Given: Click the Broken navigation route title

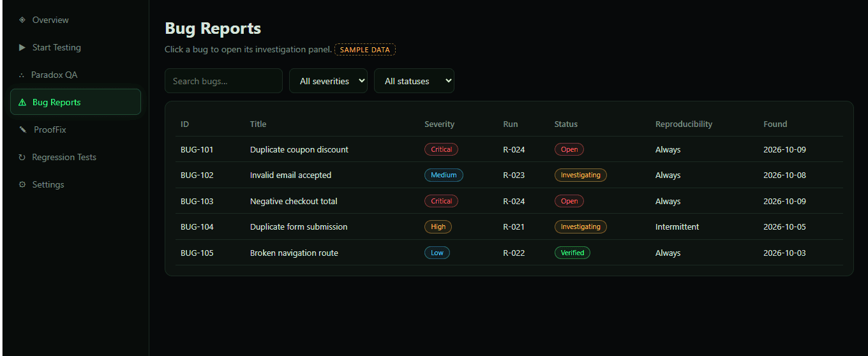Looking at the screenshot, I should (294, 253).
